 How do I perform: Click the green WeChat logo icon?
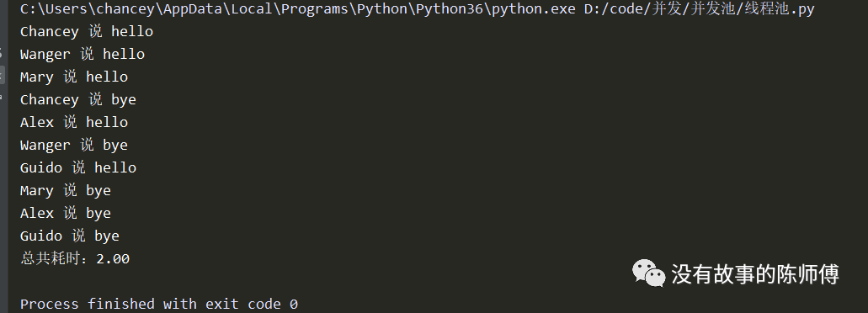pyautogui.click(x=648, y=273)
